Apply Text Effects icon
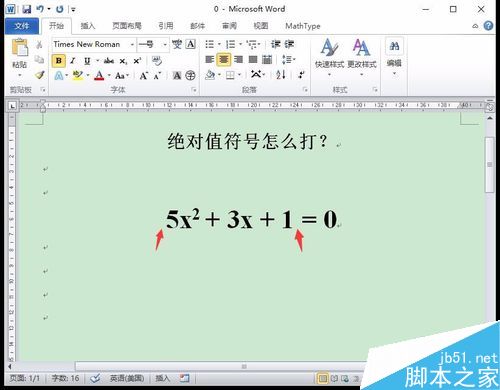The image size is (500, 390). coord(59,76)
